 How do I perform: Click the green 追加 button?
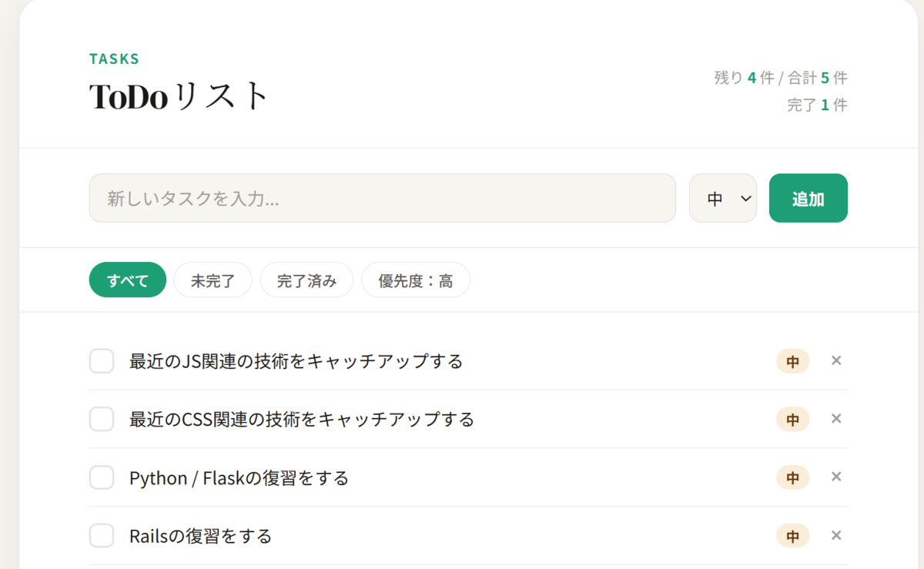(808, 198)
